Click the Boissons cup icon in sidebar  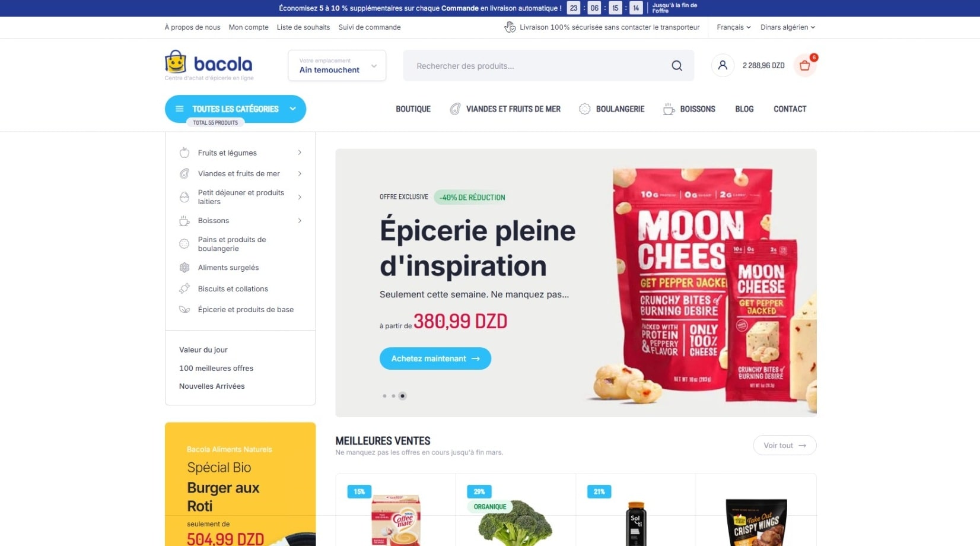tap(184, 221)
